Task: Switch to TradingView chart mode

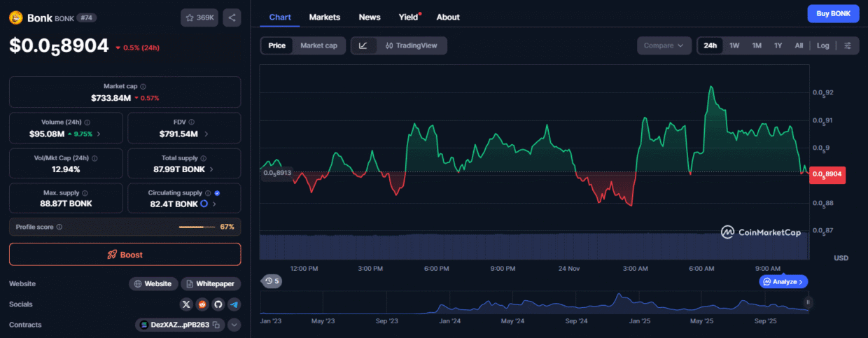Action: click(x=411, y=45)
